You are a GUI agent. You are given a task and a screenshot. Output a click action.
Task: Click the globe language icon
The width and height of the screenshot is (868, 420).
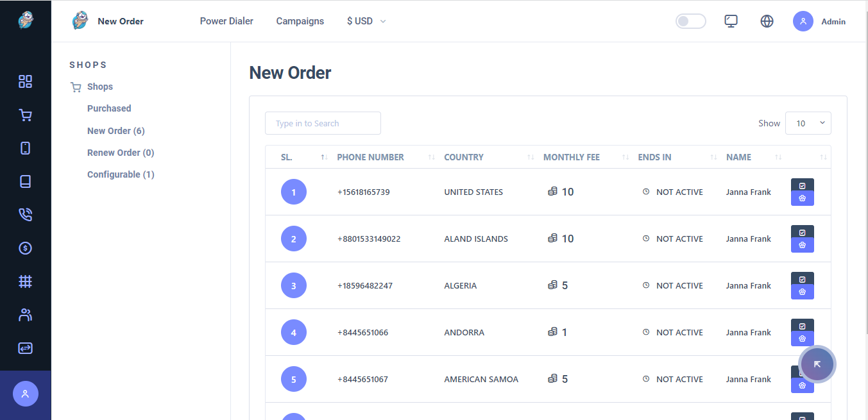pos(767,21)
